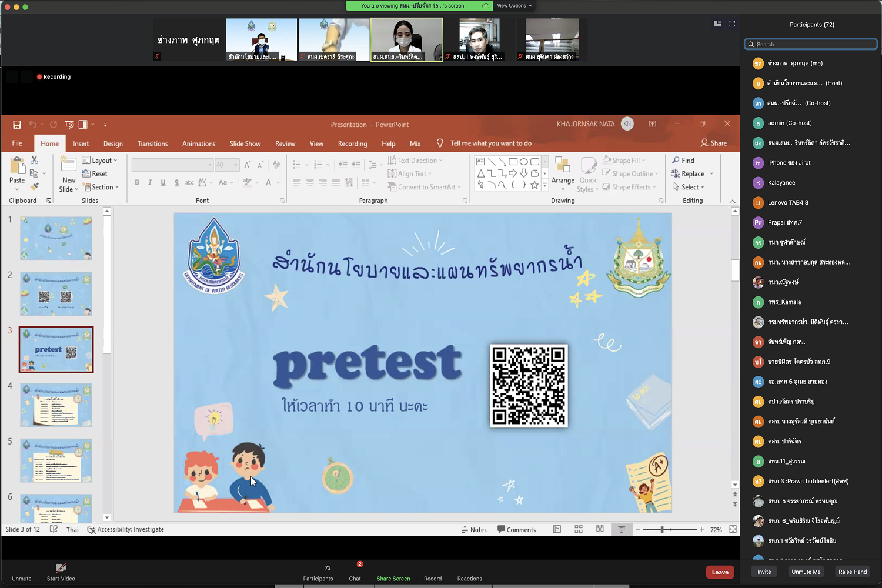Switch to the Design tab
Screen dimensions: 882x588
click(x=113, y=143)
